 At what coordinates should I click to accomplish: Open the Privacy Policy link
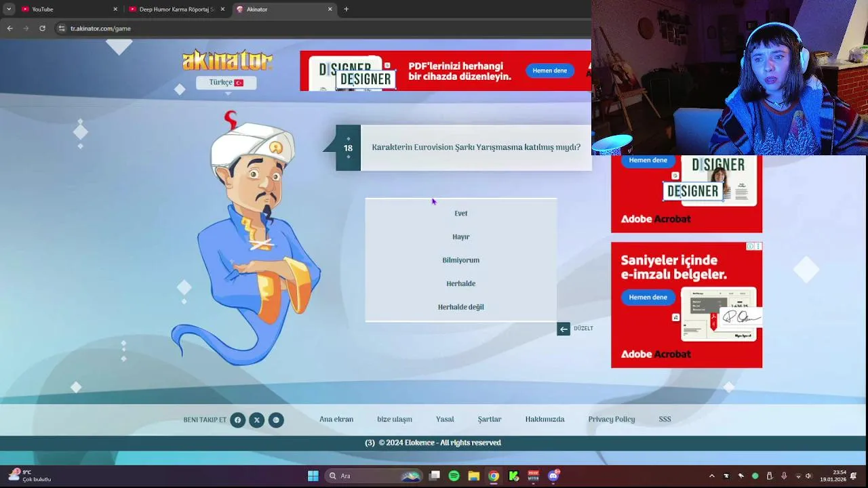click(612, 420)
